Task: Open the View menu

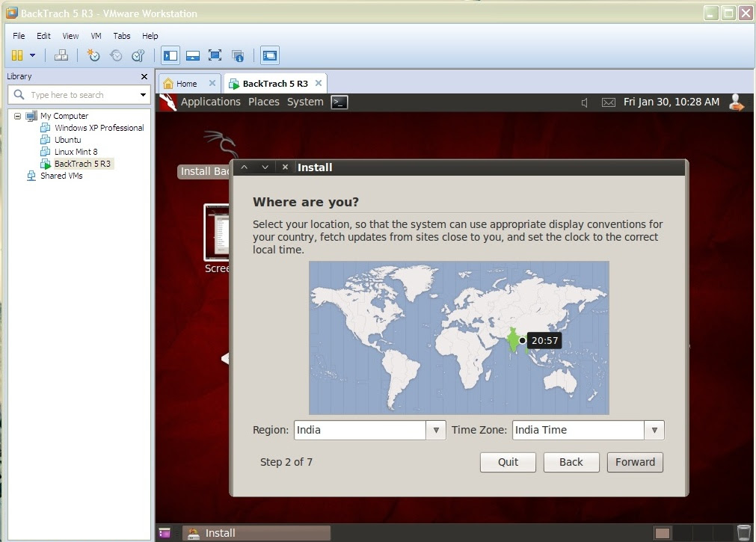Action: click(70, 36)
